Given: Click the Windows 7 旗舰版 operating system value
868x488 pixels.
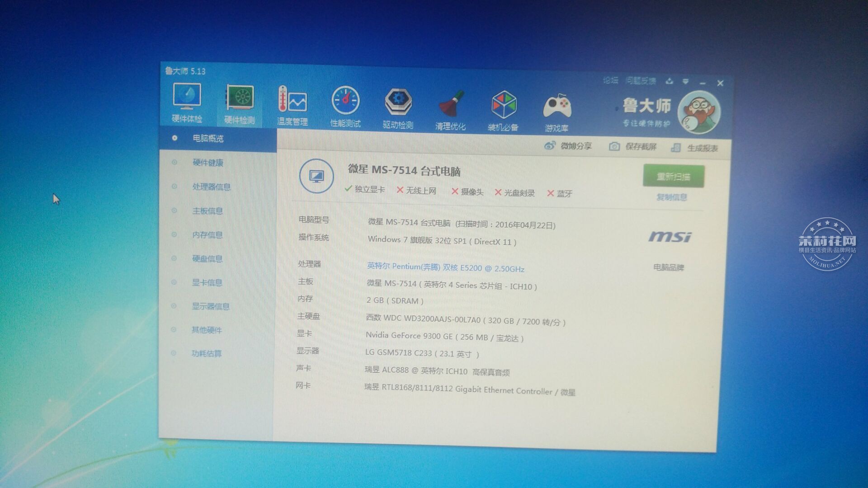Looking at the screenshot, I should click(442, 240).
